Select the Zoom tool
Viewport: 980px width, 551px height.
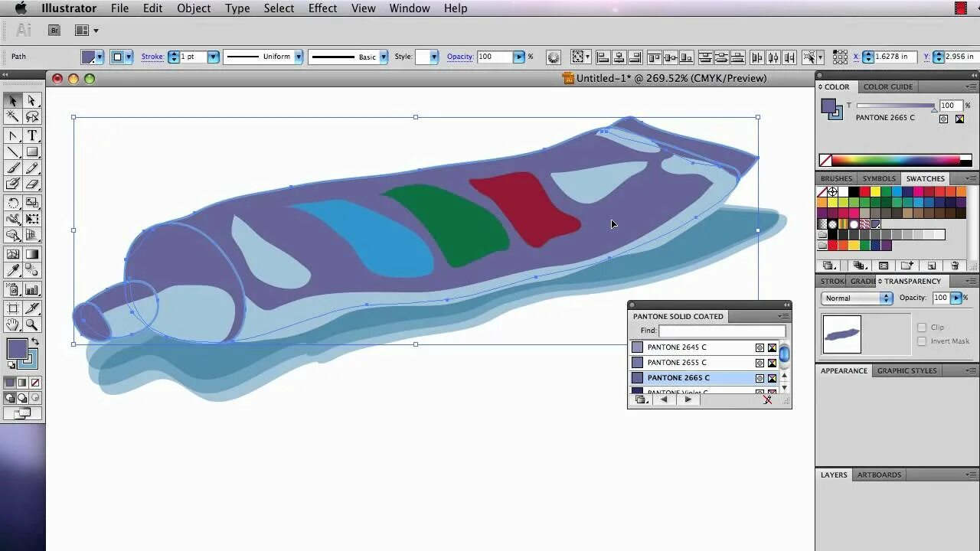pos(32,325)
